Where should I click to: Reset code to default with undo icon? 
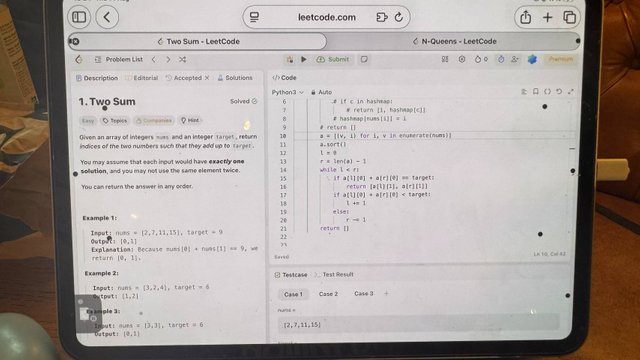(559, 91)
